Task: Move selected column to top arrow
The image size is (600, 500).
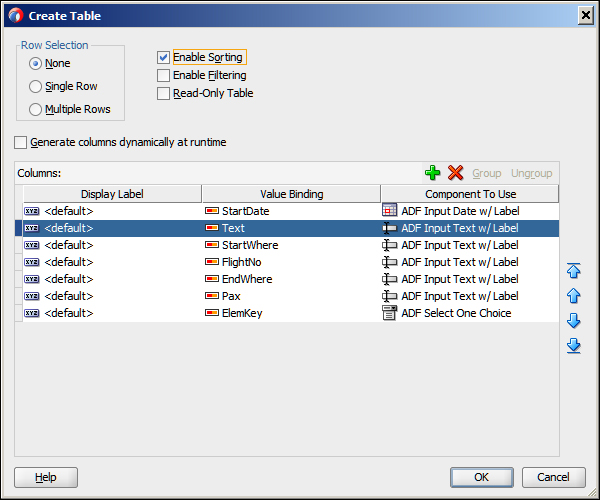Action: 573,270
